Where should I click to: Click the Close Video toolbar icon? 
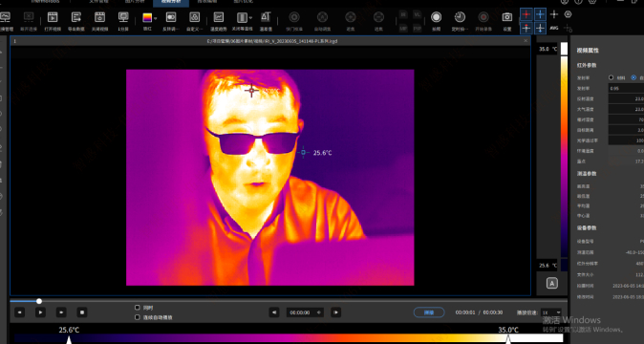[99, 17]
